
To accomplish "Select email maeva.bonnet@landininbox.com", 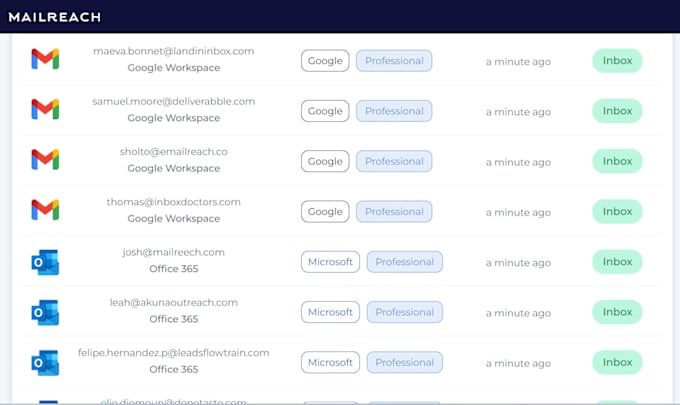I will [173, 51].
